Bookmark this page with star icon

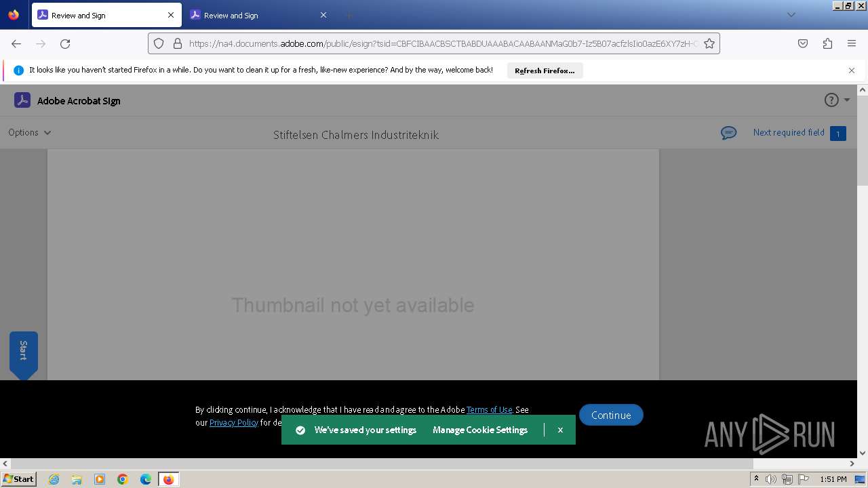click(709, 43)
